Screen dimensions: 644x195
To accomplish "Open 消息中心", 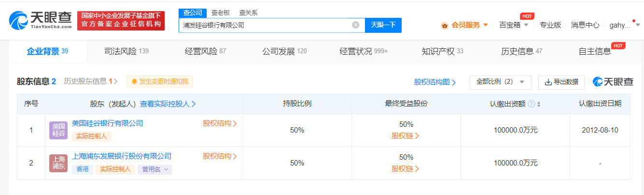I will pos(585,25).
